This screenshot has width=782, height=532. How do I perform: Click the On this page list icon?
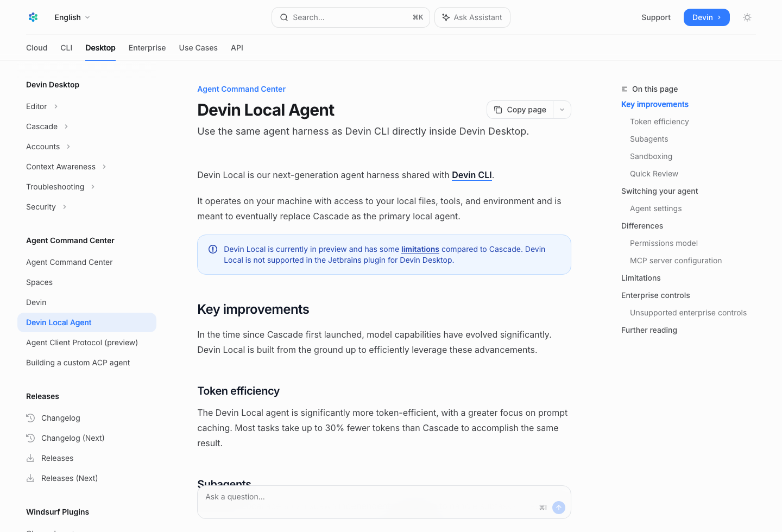pos(625,89)
